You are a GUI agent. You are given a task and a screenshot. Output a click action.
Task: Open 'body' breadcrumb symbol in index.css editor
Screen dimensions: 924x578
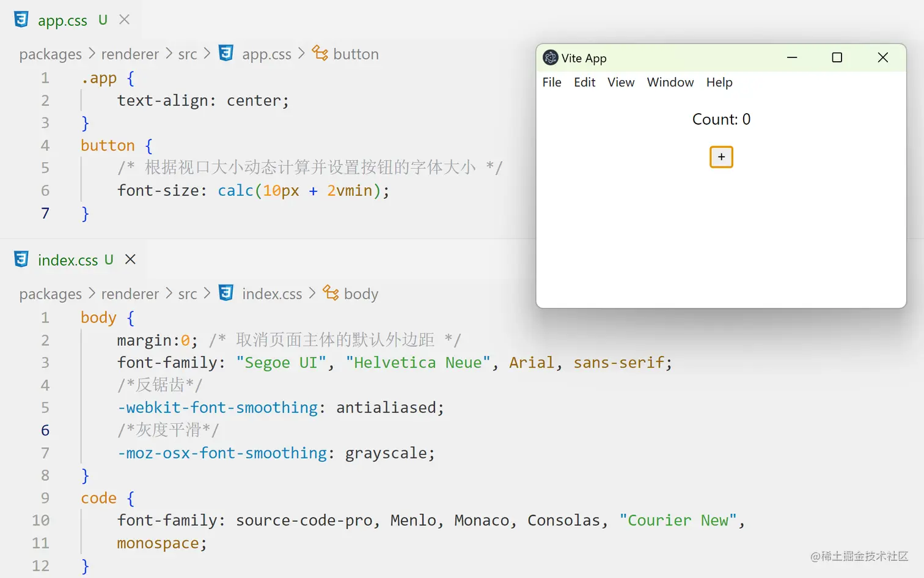pos(361,294)
